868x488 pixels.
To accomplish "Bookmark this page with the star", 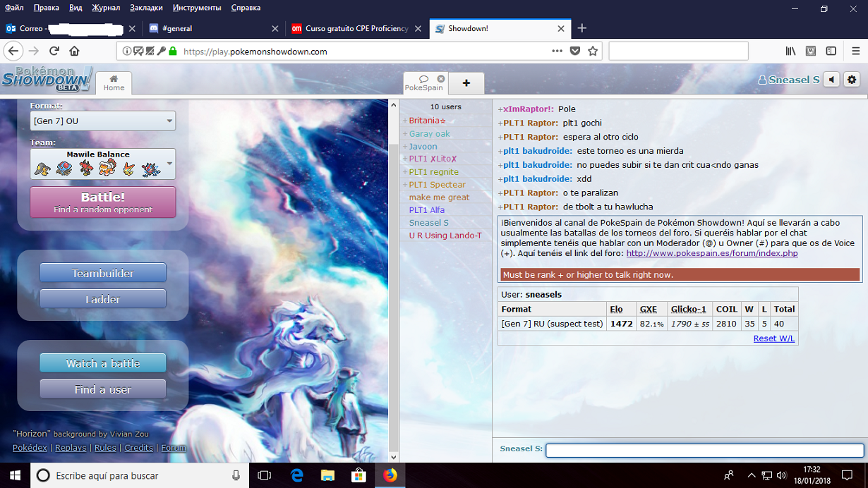I will [x=593, y=51].
